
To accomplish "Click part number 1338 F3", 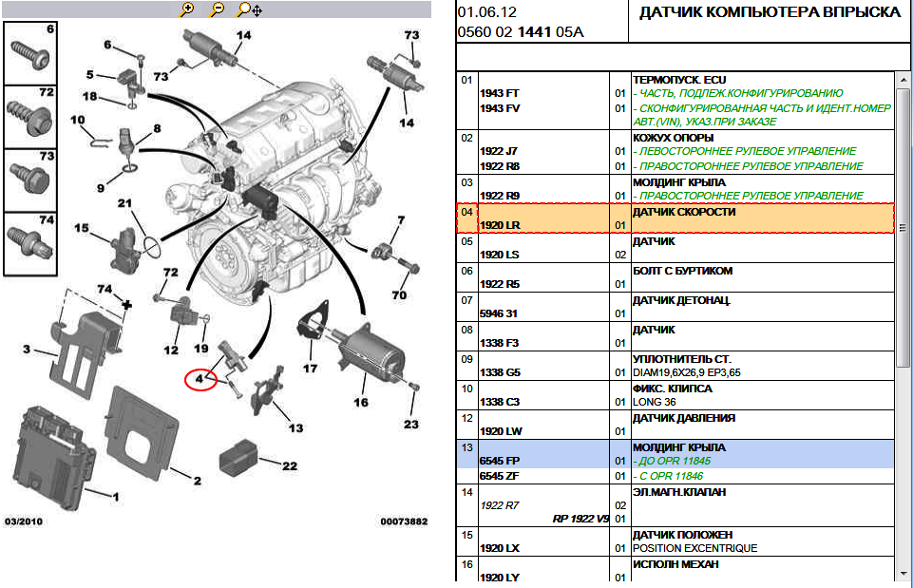I will click(499, 343).
